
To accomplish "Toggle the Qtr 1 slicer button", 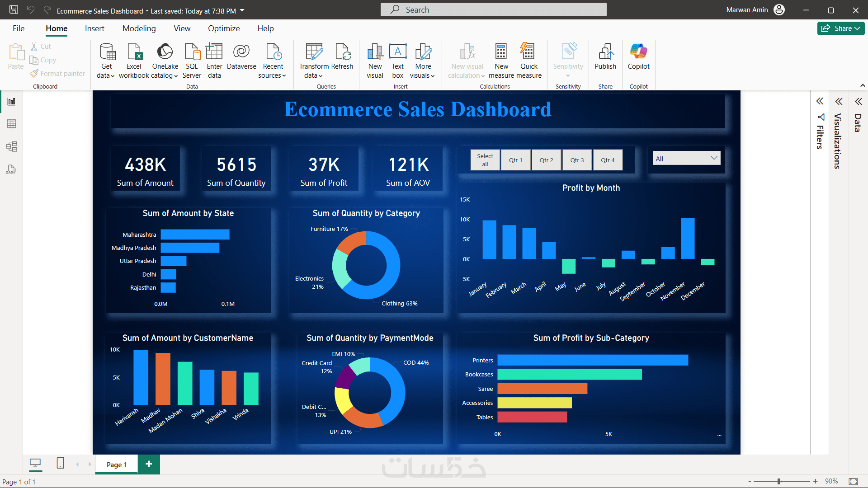I will coord(515,160).
